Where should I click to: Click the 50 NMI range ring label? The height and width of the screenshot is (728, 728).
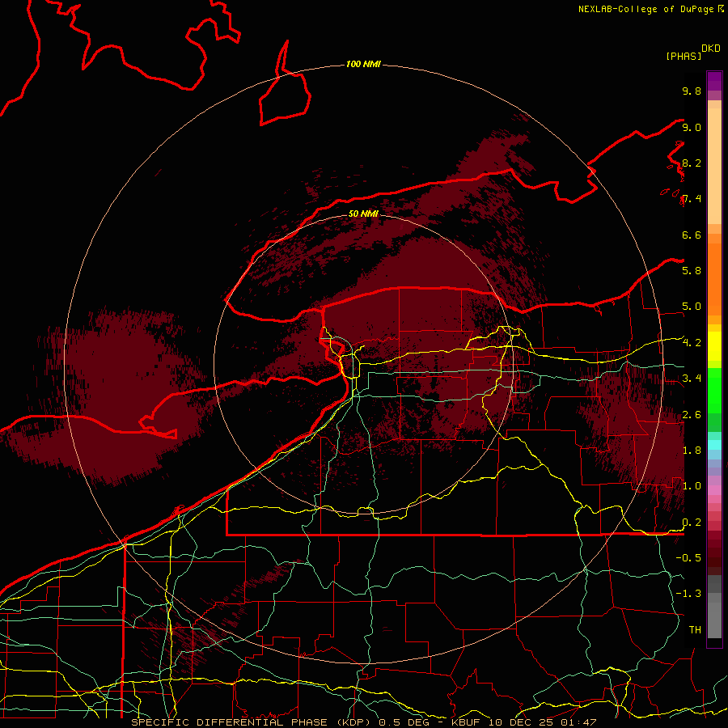363,214
